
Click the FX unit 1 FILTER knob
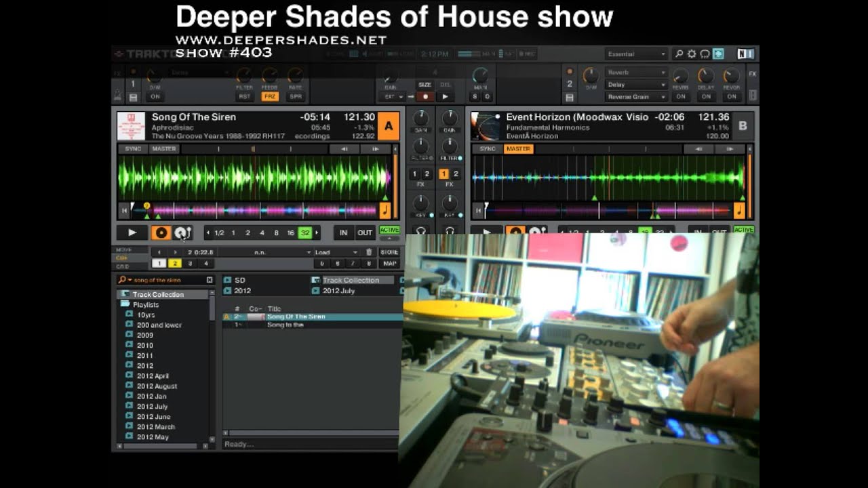click(245, 75)
